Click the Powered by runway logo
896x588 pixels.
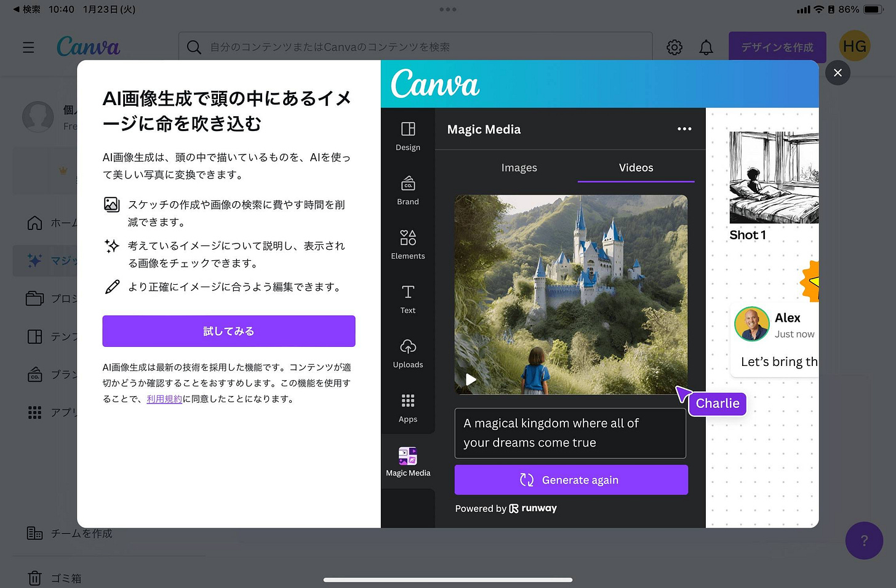533,509
